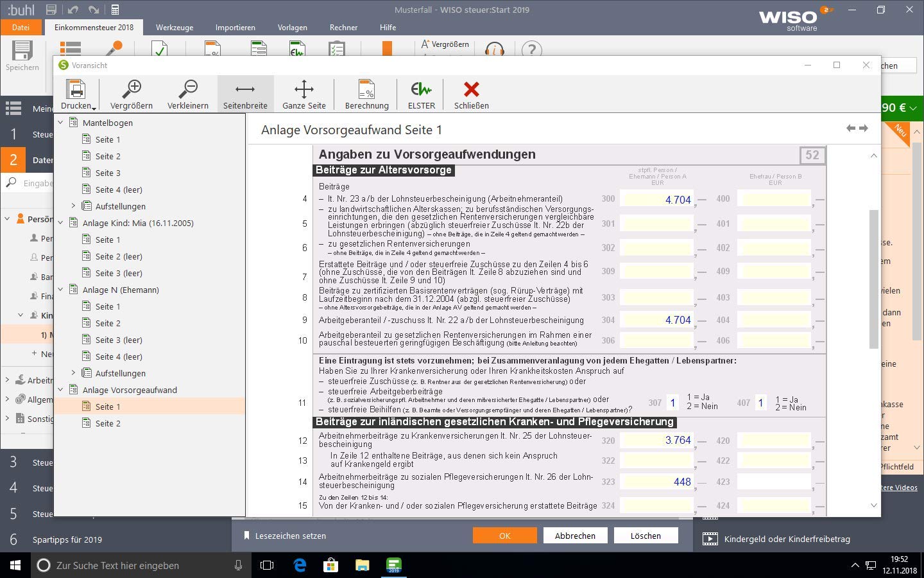Image resolution: width=924 pixels, height=578 pixels.
Task: Collapse the Mantelbogen tree node
Action: tap(61, 122)
